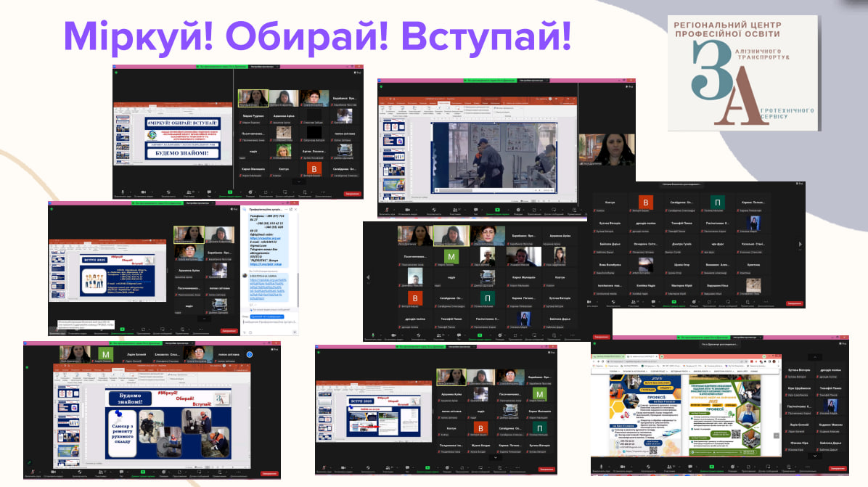The height and width of the screenshot is (487, 868).
Task: Go to previous gallery page with the left arrow
Action: pos(367,277)
